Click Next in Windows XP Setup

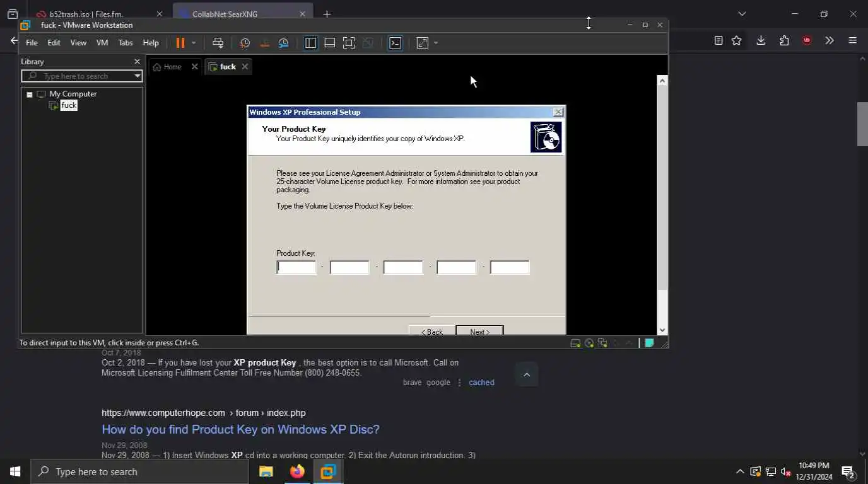(479, 331)
